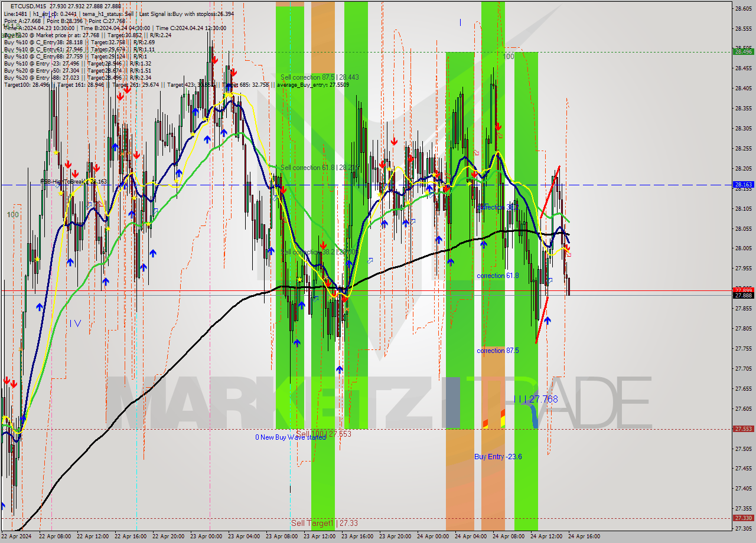Click the 'Point A:27.668' info line
Image resolution: width=756 pixels, height=543 pixels.
[63, 21]
